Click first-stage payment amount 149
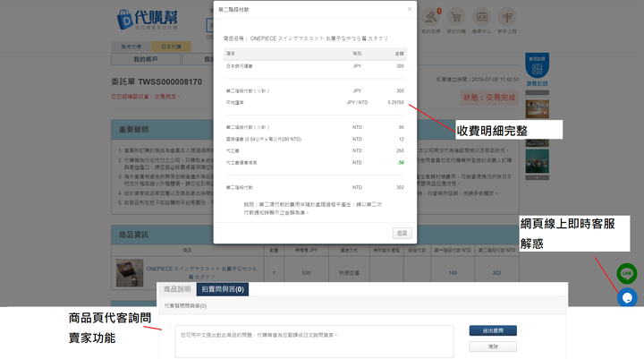Image resolution: width=644 pixels, height=359 pixels. tap(453, 273)
